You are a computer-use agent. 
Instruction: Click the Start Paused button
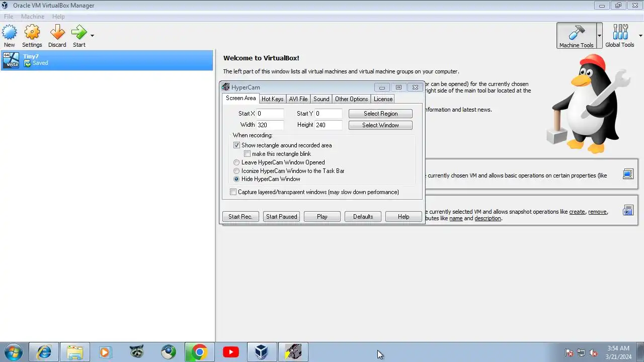pos(281,217)
